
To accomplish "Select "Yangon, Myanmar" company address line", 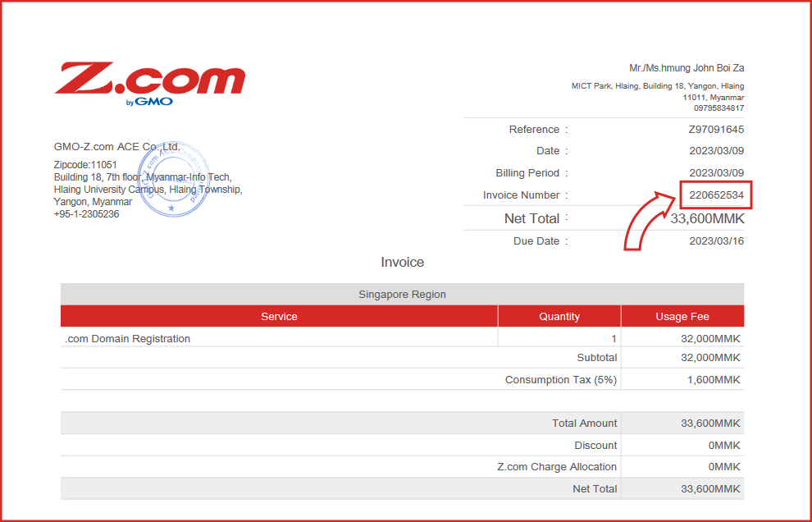I will (93, 202).
